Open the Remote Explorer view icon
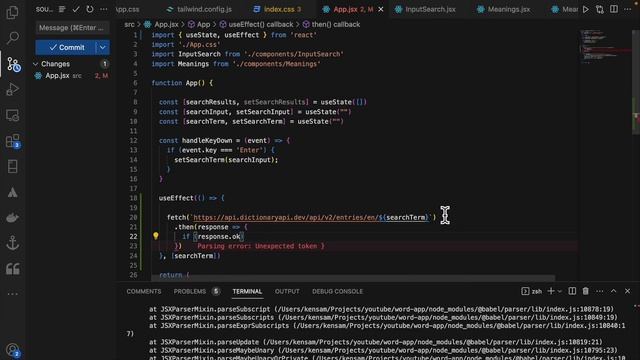Image resolution: width=640 pixels, height=360 pixels. [12, 116]
